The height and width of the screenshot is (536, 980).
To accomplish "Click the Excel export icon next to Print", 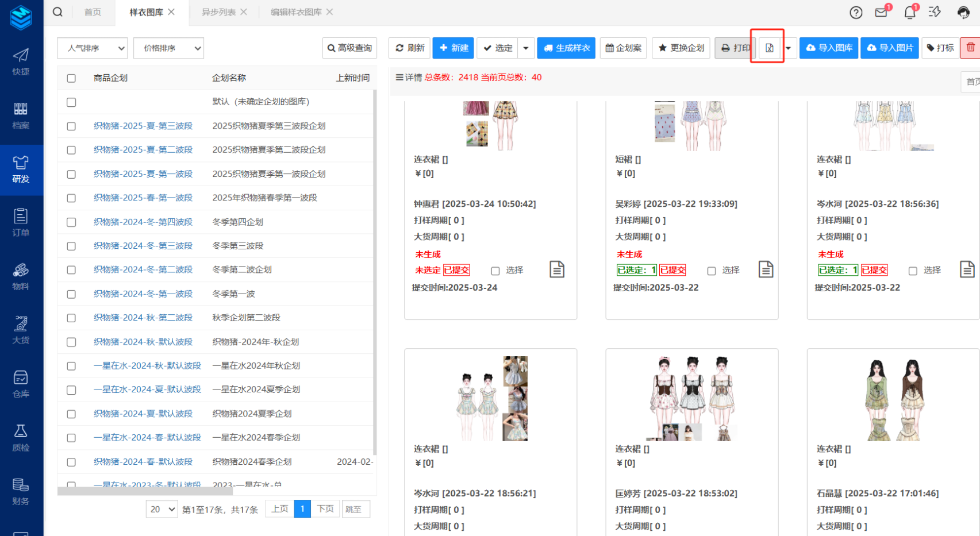I will pos(769,48).
